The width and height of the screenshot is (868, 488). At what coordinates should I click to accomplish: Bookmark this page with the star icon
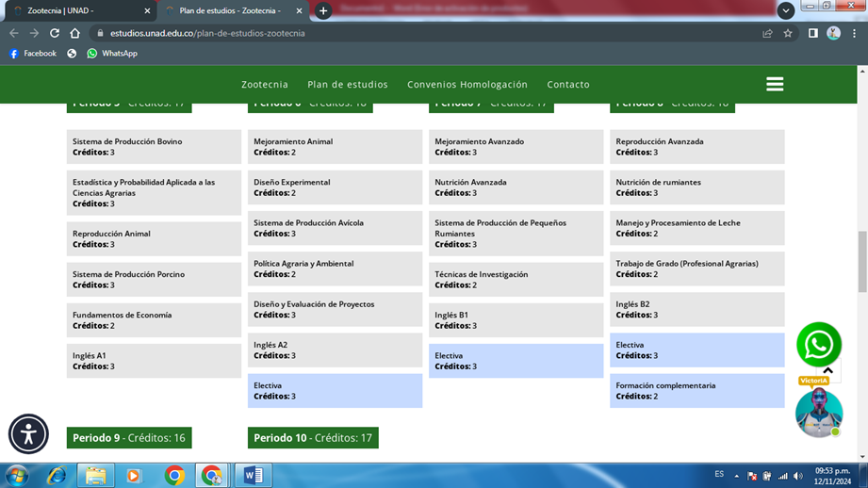(788, 33)
